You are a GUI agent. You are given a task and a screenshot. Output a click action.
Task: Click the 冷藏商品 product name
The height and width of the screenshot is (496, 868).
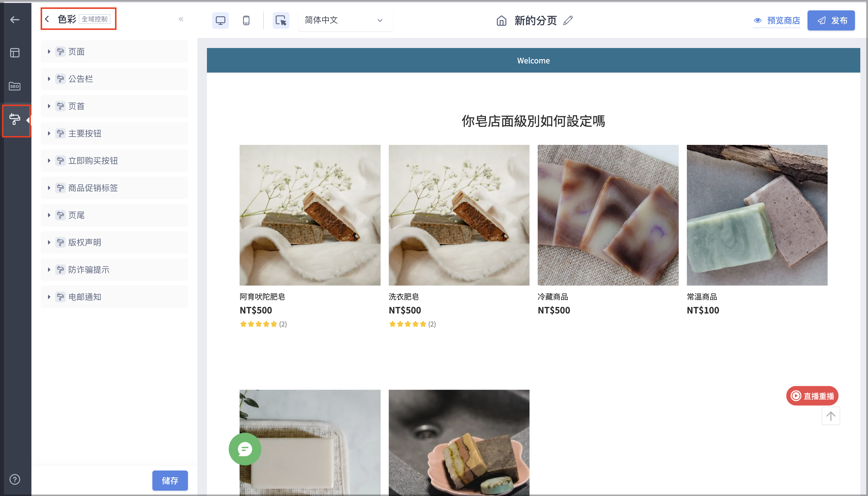pos(553,297)
